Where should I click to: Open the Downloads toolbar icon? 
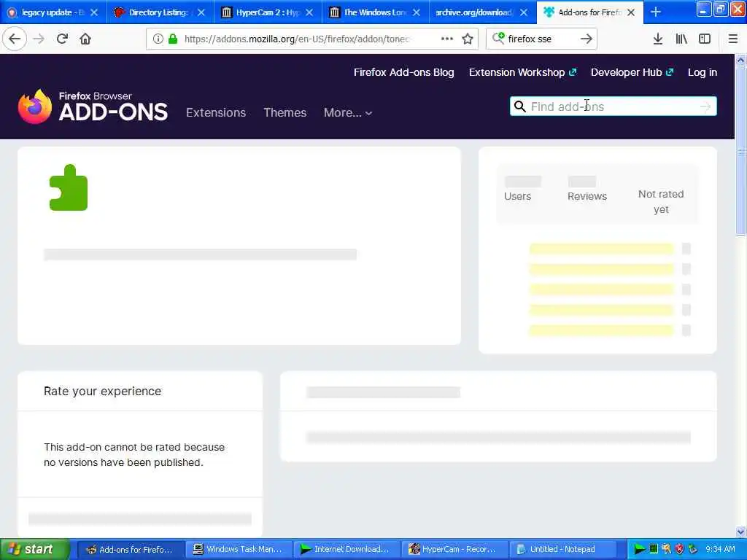(x=658, y=39)
